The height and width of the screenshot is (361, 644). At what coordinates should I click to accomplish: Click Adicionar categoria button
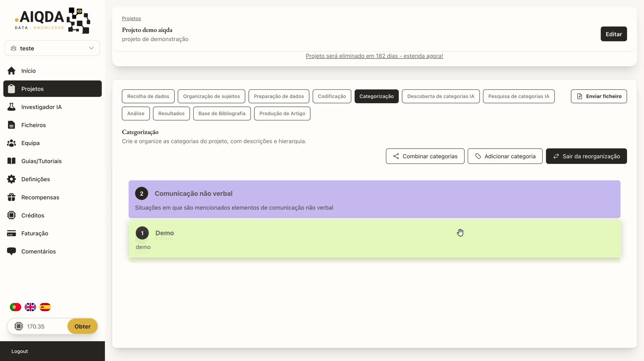point(505,156)
